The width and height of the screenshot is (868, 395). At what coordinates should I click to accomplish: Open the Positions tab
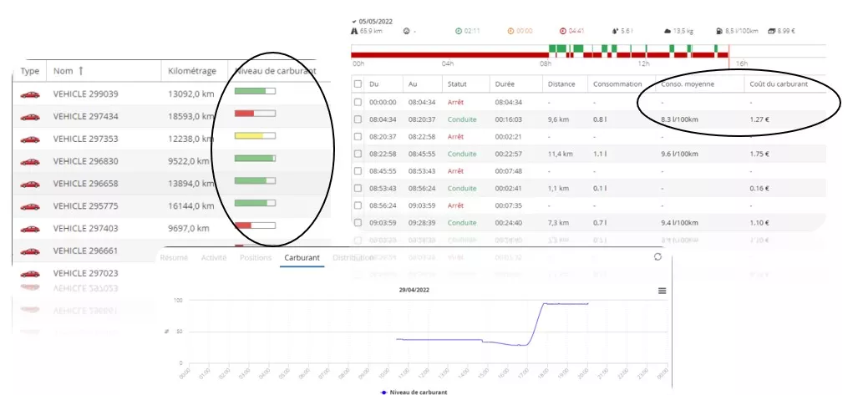point(255,258)
